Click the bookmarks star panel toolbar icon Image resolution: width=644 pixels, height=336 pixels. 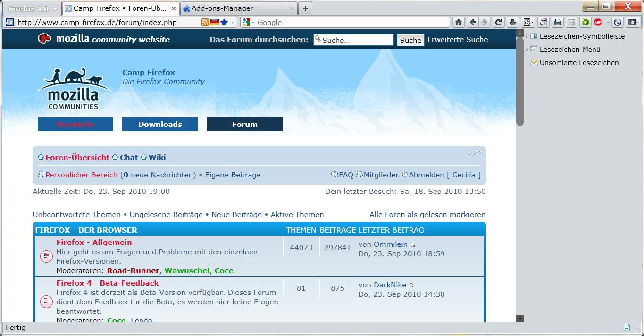point(632,22)
